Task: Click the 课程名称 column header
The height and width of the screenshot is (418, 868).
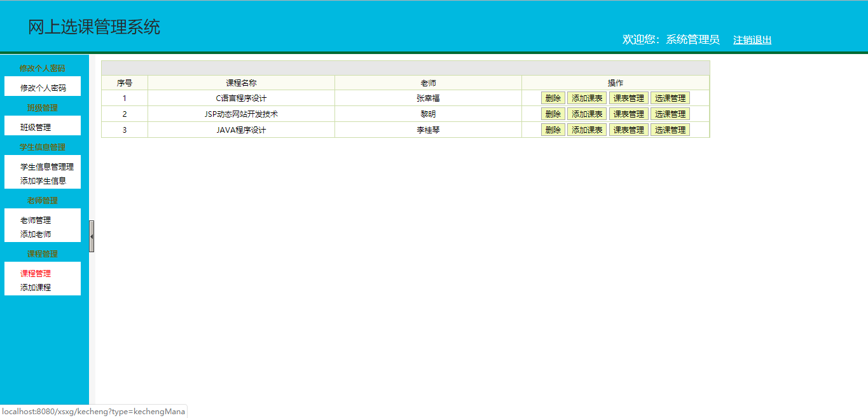Action: point(242,83)
